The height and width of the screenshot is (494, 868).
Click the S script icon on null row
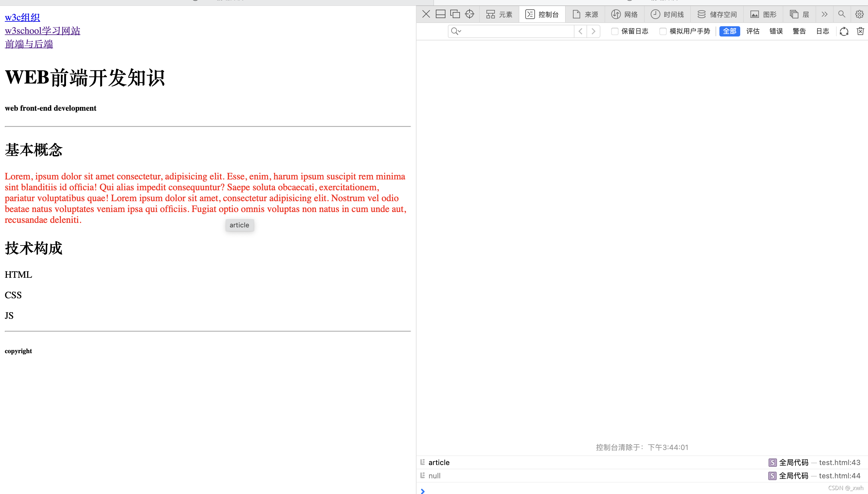(x=772, y=475)
